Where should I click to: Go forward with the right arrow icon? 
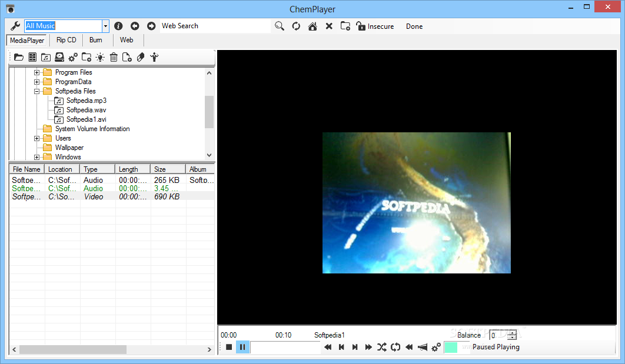tap(151, 26)
